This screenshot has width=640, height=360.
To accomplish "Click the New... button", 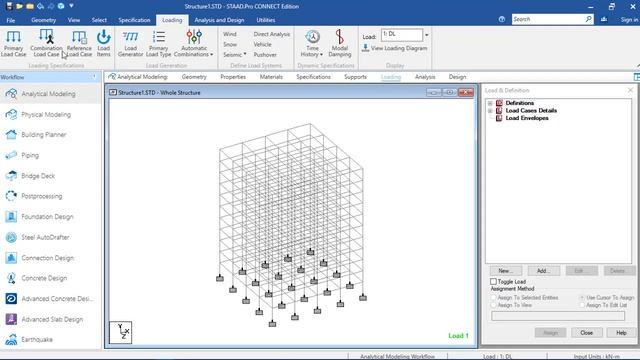I will coord(505,271).
